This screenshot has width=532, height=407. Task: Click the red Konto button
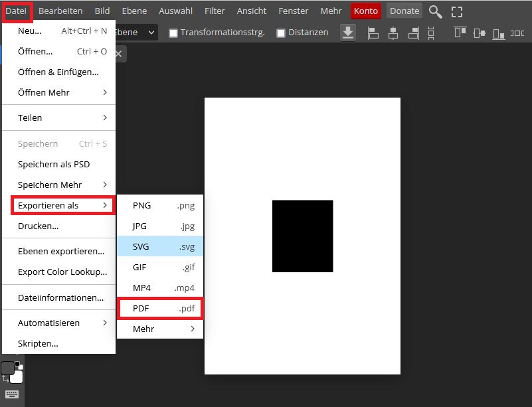click(x=366, y=11)
